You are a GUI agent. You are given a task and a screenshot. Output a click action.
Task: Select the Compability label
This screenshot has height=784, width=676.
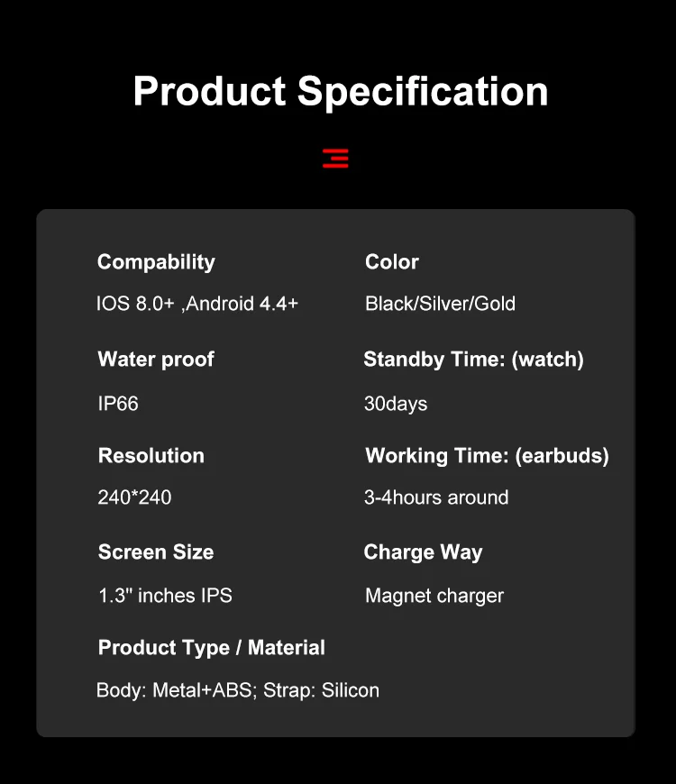click(x=156, y=262)
